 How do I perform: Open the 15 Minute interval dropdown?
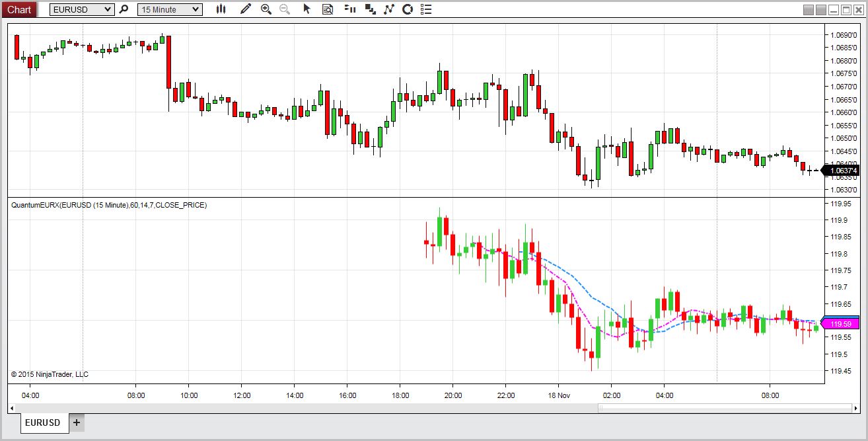coord(170,9)
